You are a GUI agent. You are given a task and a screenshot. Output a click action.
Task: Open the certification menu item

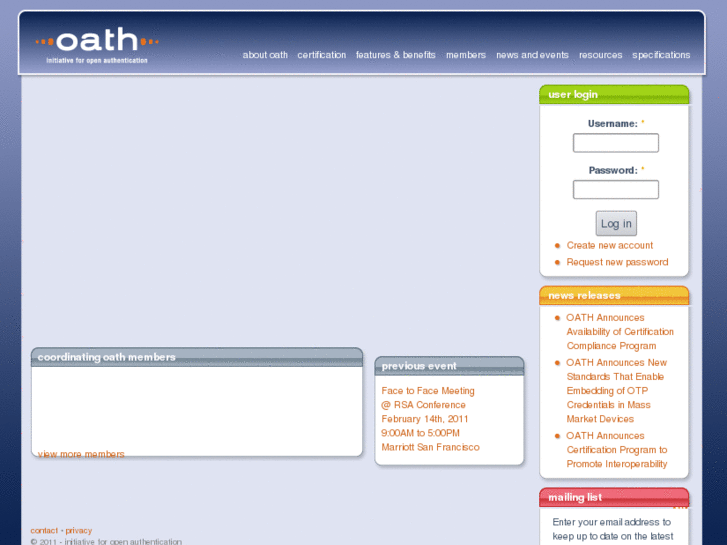[321, 55]
